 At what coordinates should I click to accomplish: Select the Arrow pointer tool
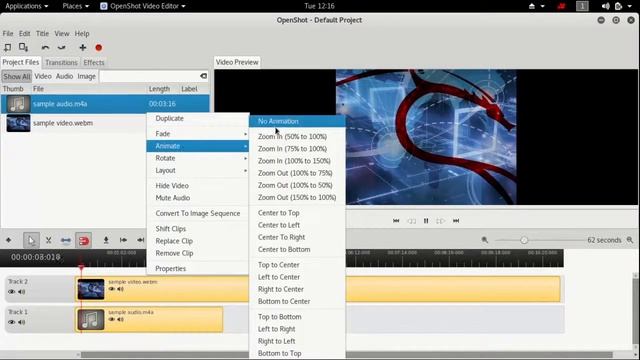pyautogui.click(x=31, y=240)
